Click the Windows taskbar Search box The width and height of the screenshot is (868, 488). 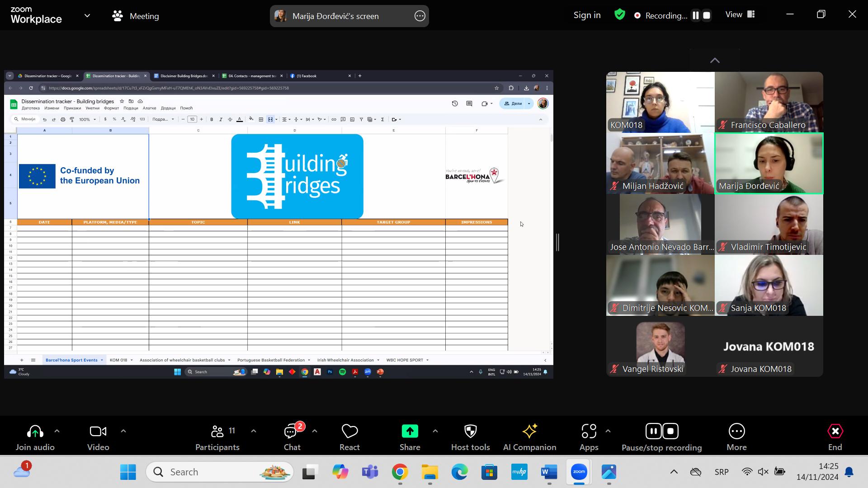[220, 472]
